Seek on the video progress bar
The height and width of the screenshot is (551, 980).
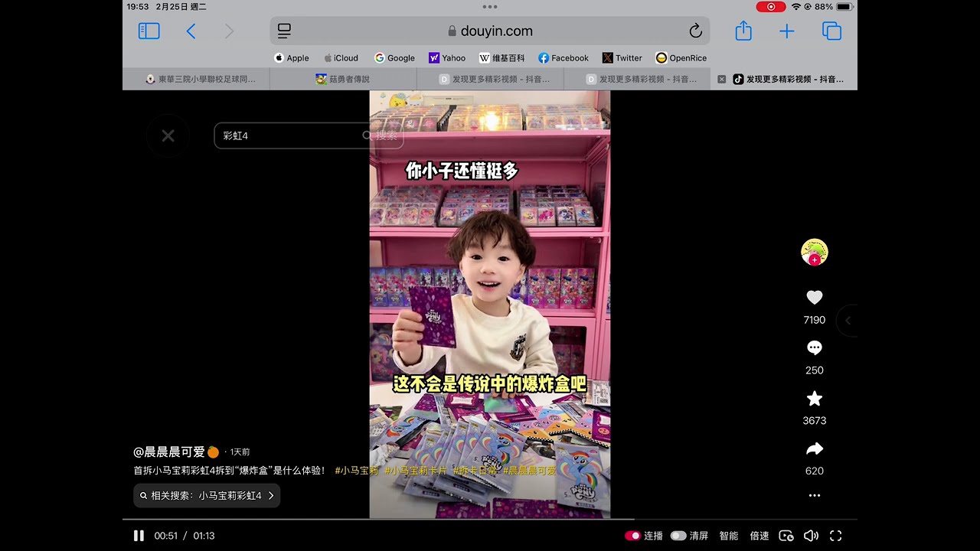click(x=490, y=519)
